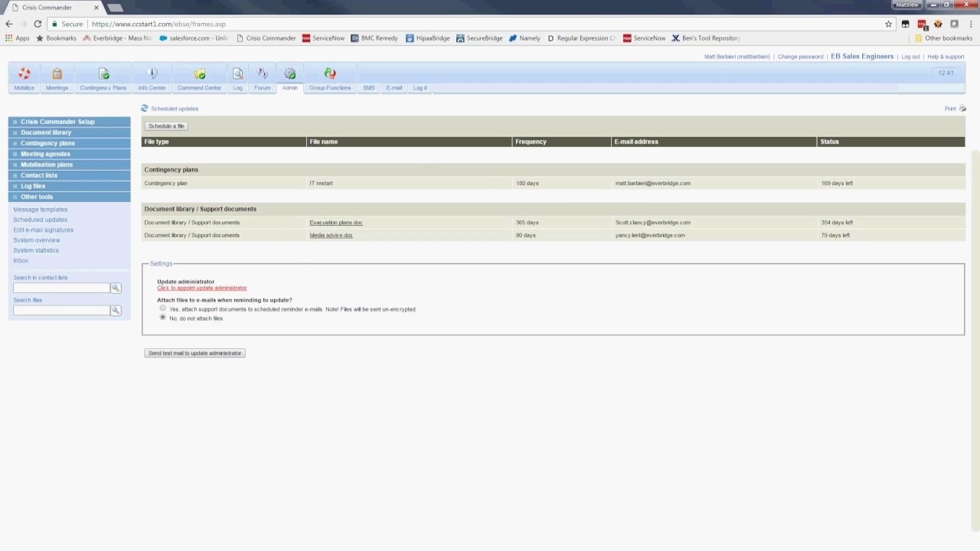
Task: Enable attaching support documents to reminder e-mails
Action: [x=162, y=308]
